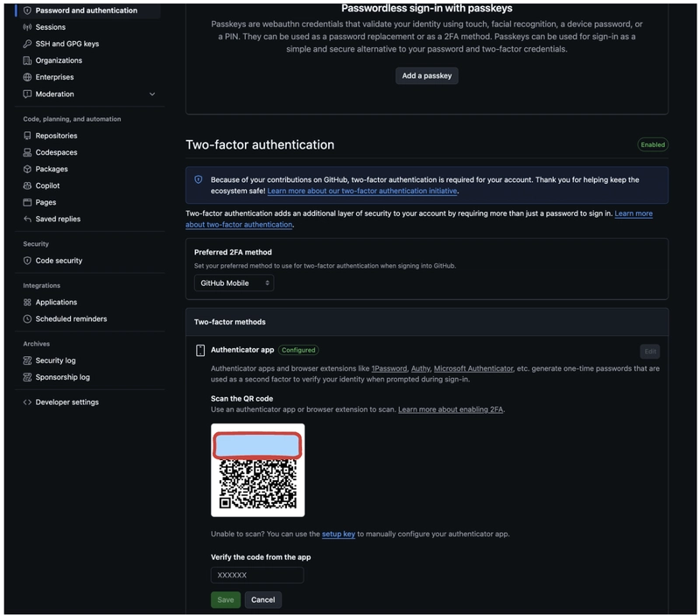Click the Copilot icon in sidebar

[27, 185]
